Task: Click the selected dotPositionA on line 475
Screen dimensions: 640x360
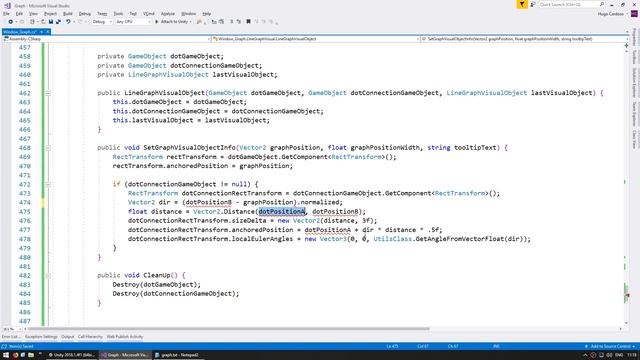Action: click(282, 211)
